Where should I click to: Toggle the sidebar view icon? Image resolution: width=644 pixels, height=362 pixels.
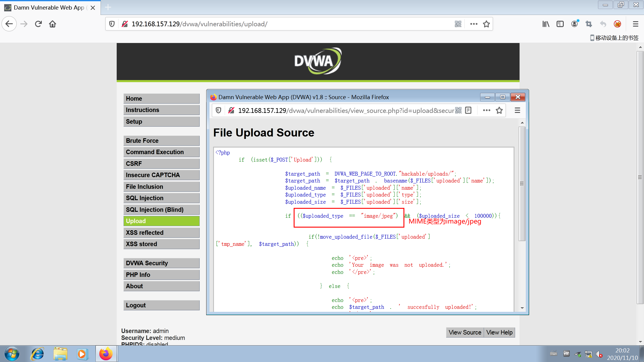tap(560, 24)
